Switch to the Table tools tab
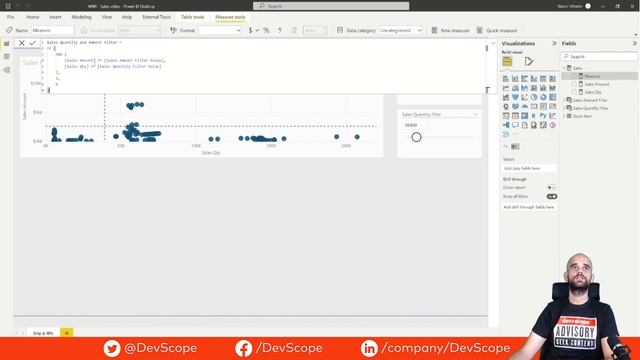 point(192,17)
